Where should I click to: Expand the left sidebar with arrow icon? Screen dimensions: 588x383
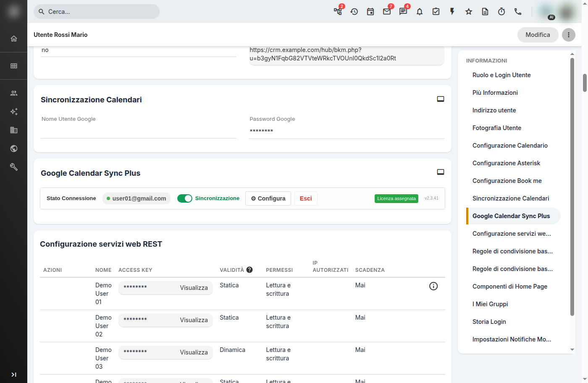pos(14,375)
